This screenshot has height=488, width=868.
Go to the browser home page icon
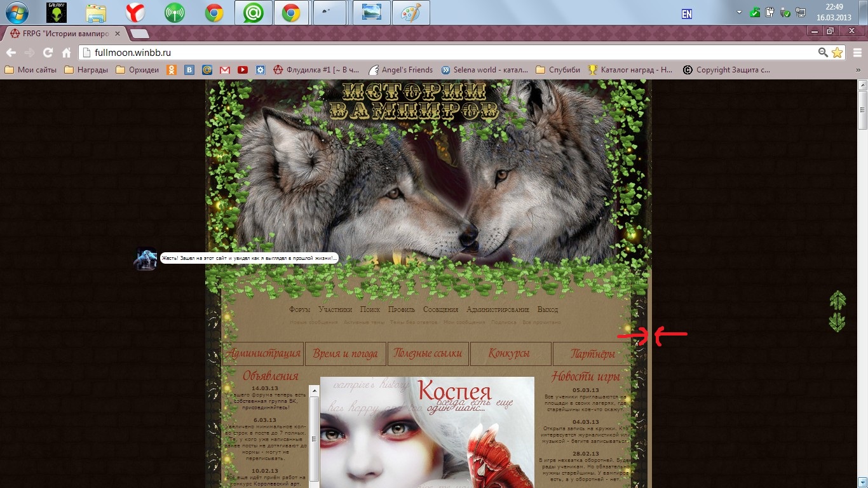(66, 53)
